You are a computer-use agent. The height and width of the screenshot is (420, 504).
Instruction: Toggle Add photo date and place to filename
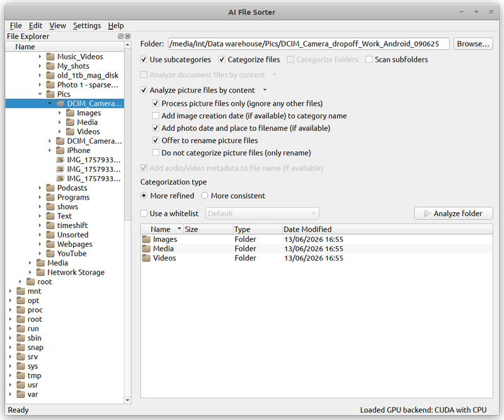[156, 128]
